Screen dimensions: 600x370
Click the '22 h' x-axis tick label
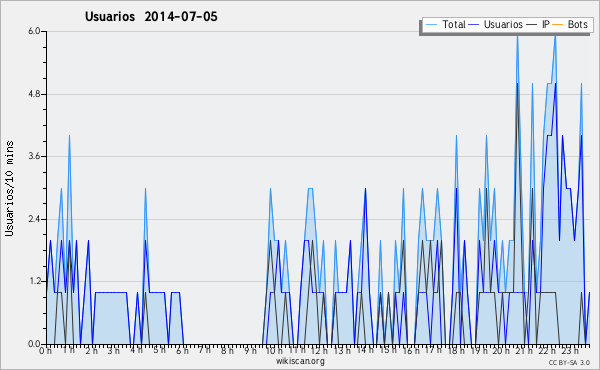547,350
